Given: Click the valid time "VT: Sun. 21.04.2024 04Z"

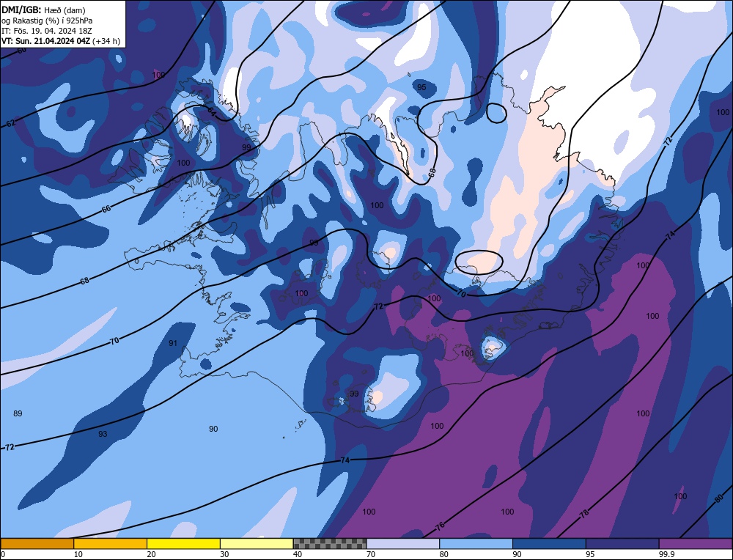Looking at the screenshot, I should tap(45, 41).
